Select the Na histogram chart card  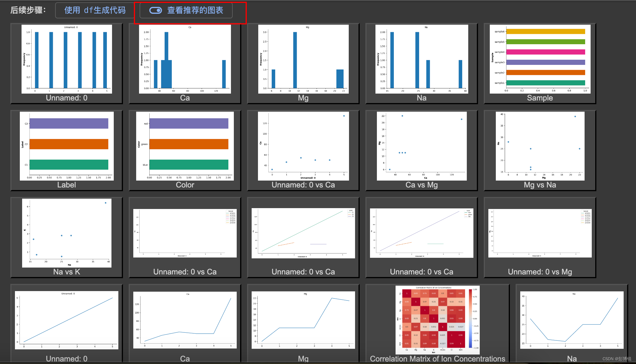point(421,59)
